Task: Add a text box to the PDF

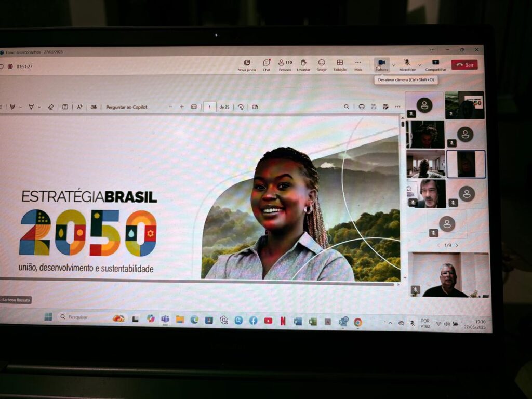Action: 65,107
